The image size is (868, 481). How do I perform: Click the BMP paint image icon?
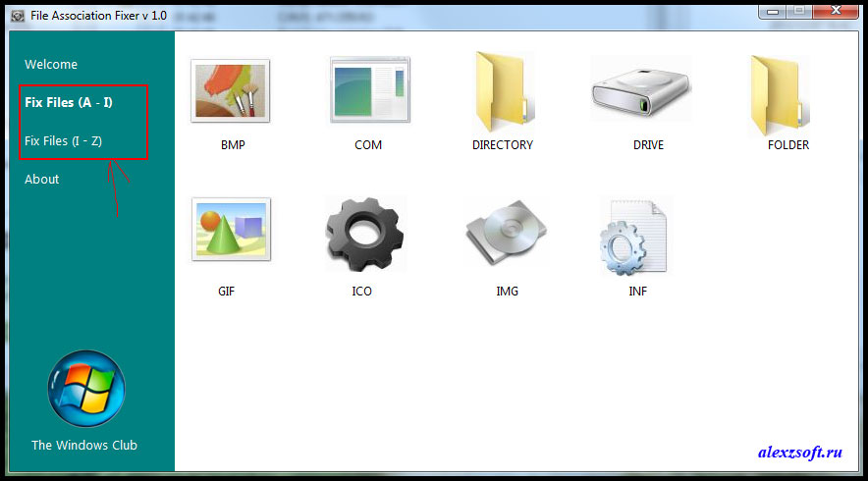pos(231,90)
